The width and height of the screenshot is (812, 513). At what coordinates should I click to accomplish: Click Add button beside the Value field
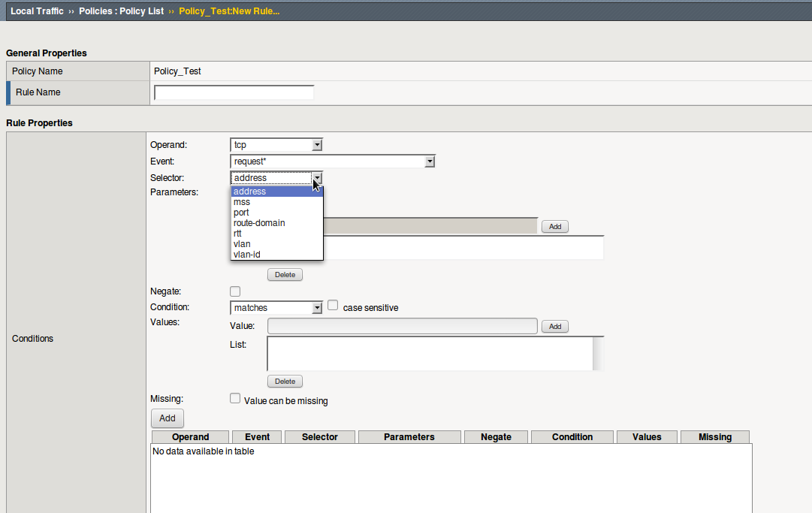coord(554,327)
